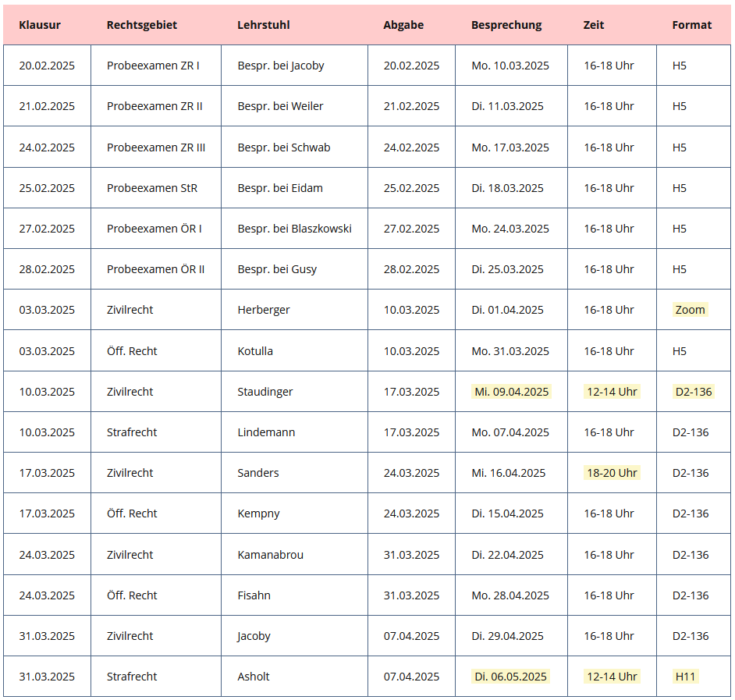735x700 pixels.
Task: Select Probeexamen ZR I entry
Action: click(x=153, y=66)
